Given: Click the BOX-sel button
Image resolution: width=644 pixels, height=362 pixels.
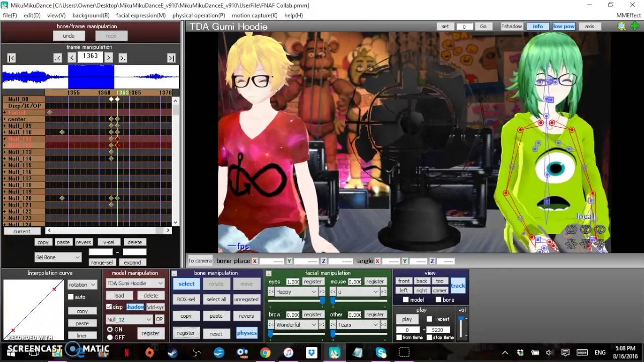Looking at the screenshot, I should (x=186, y=299).
